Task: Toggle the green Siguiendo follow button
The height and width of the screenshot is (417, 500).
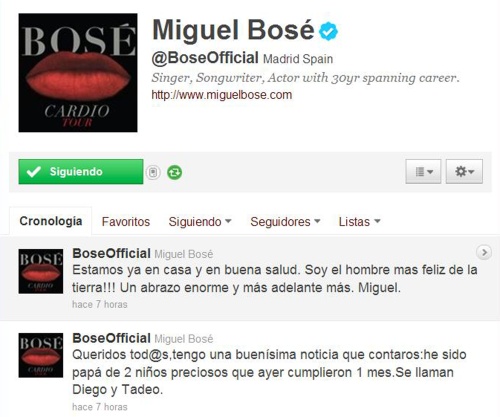Action: [81, 172]
